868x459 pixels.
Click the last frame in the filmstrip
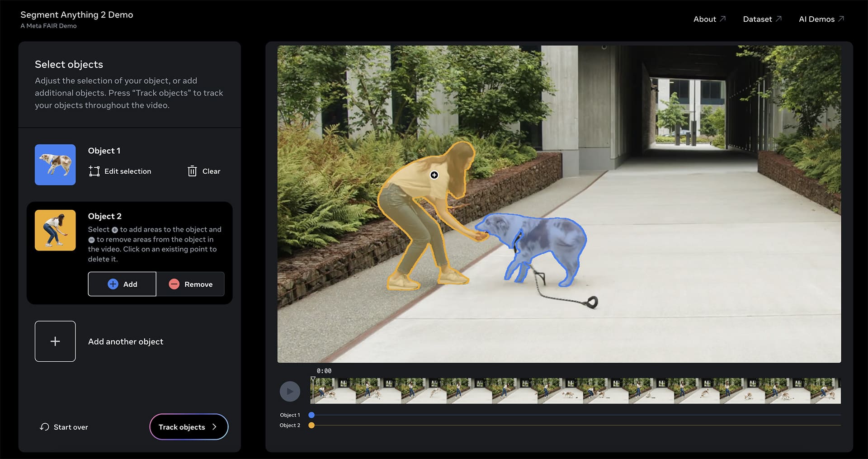click(x=825, y=391)
